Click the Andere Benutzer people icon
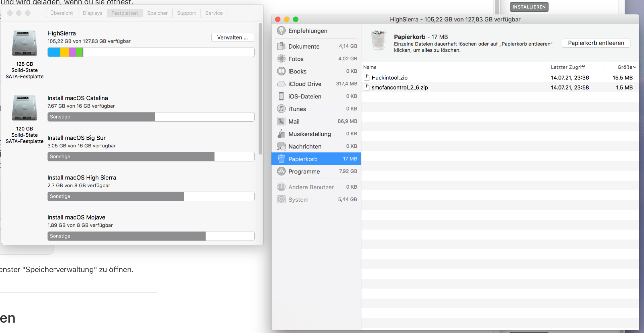Screen dimensions: 644x333 pos(281,187)
